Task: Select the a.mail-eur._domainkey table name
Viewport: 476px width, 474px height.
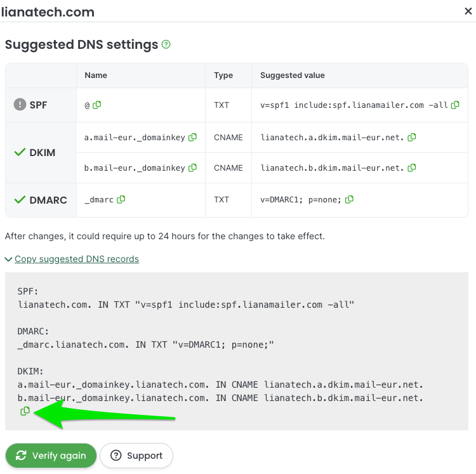Action: (135, 138)
